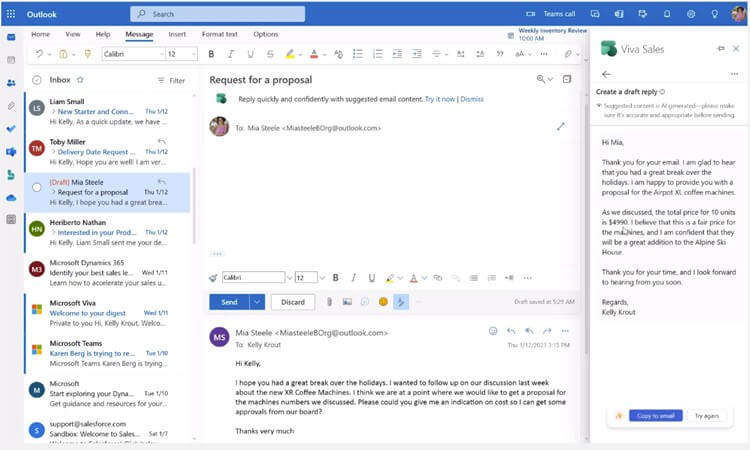
Task: Open the Weekly Inventory Review reminder
Action: [x=547, y=34]
